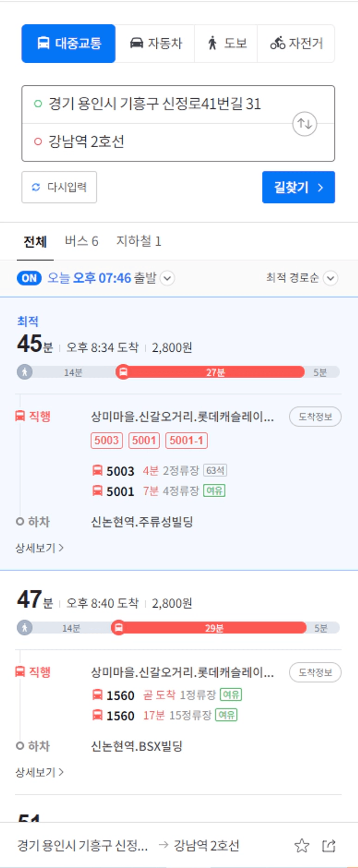
Task: Switch to the 지하철 1 tab
Action: (x=139, y=241)
